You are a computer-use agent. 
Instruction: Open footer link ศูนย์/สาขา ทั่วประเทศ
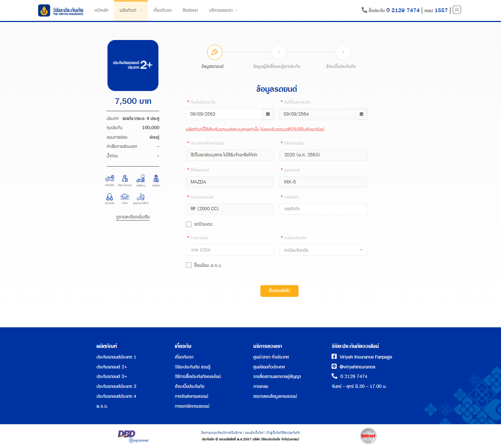[271, 357]
